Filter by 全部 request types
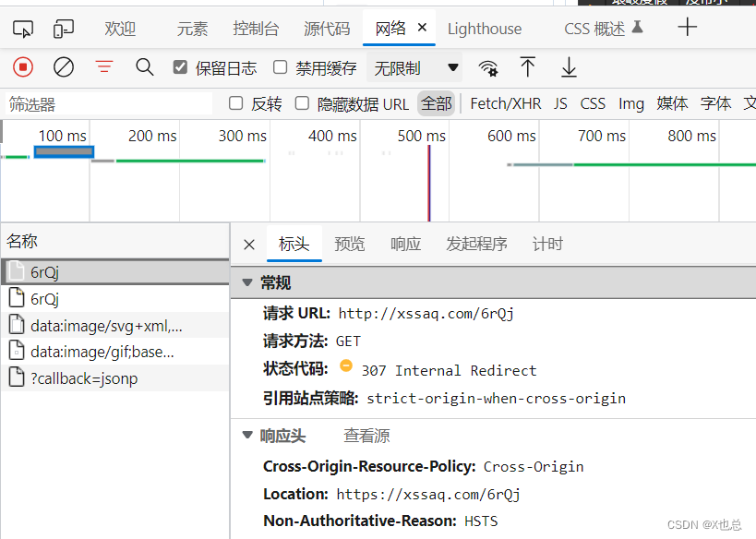Screen dimensions: 756x539 [x=437, y=103]
